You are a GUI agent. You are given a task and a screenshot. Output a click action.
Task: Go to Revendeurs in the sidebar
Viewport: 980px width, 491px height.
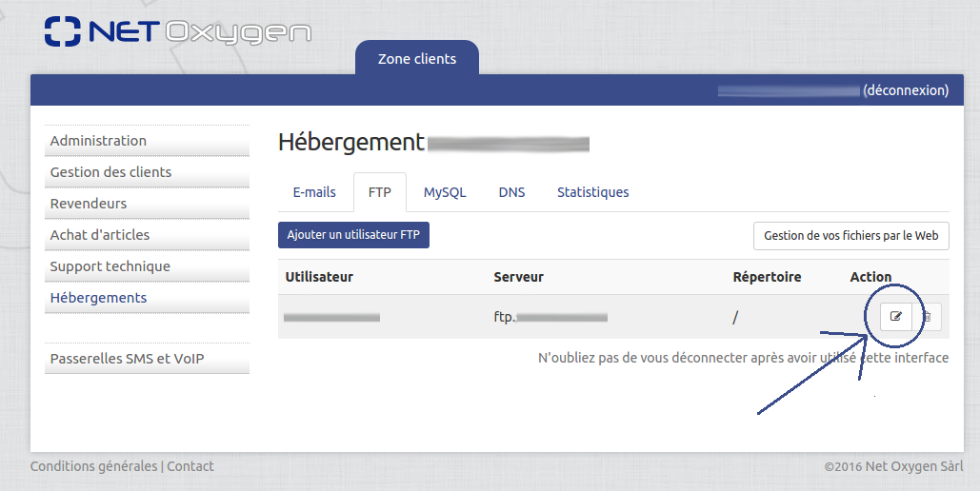pos(89,204)
